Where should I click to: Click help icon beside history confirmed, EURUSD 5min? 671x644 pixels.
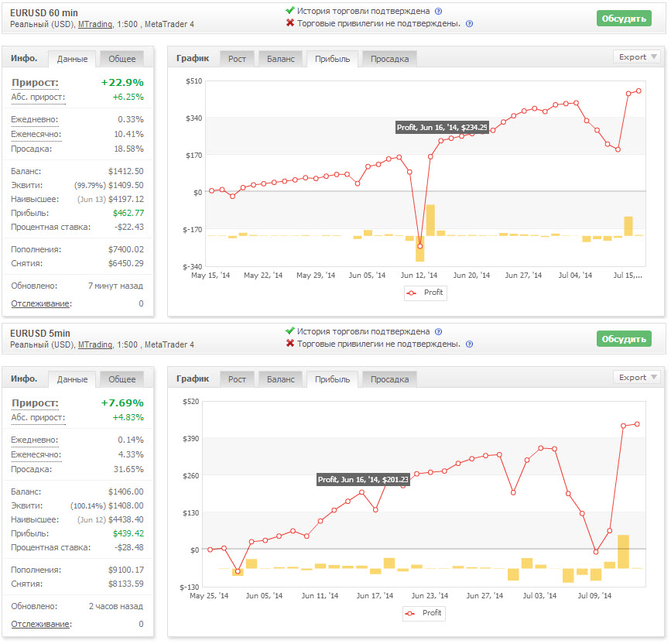click(x=438, y=332)
